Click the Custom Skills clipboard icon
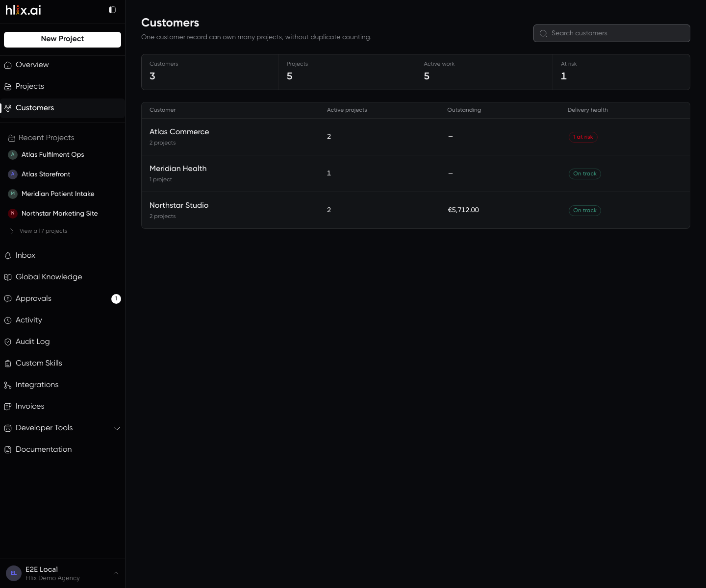The height and width of the screenshot is (588, 706). [x=8, y=364]
